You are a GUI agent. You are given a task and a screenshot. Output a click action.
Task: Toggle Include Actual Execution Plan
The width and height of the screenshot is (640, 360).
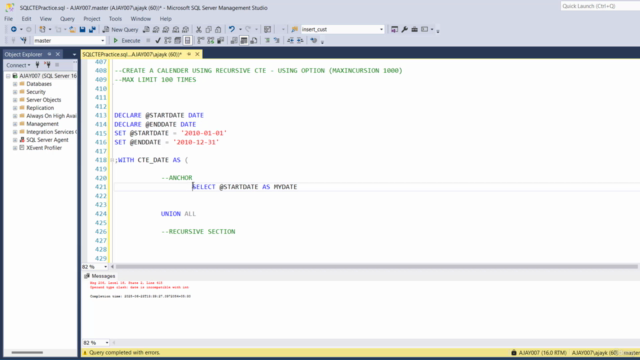[201, 40]
